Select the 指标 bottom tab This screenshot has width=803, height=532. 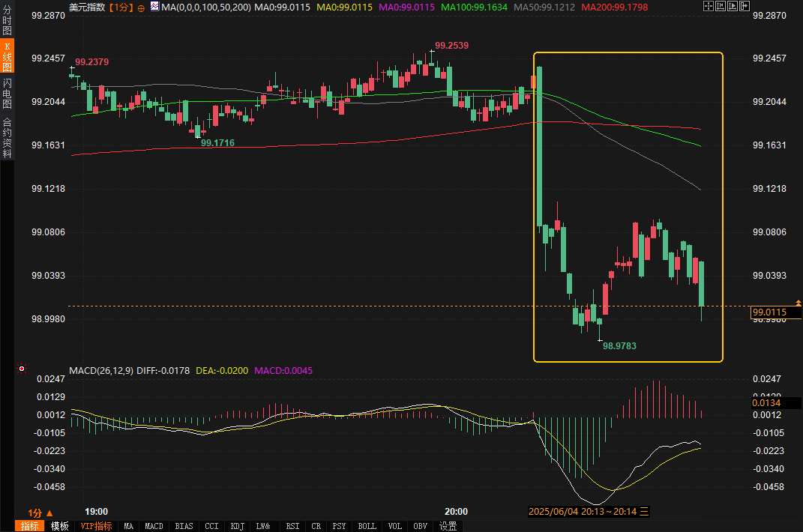(30, 526)
